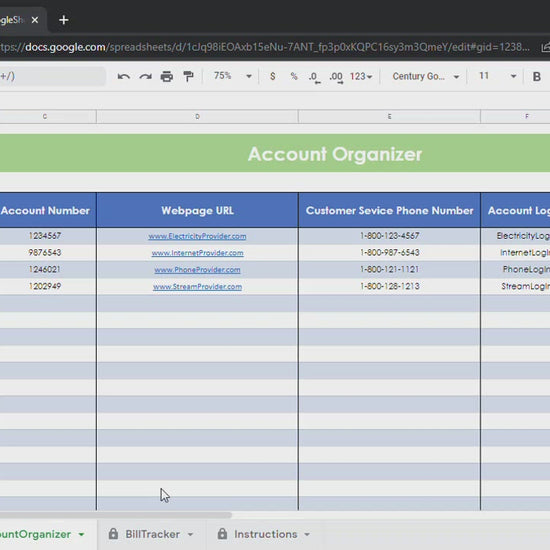Click the docs.google.com address bar
The width and height of the screenshot is (550, 550).
(265, 47)
